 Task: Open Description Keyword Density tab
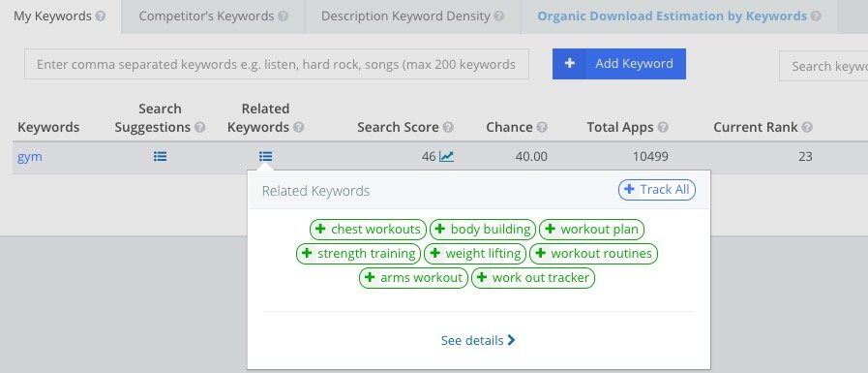click(x=412, y=16)
